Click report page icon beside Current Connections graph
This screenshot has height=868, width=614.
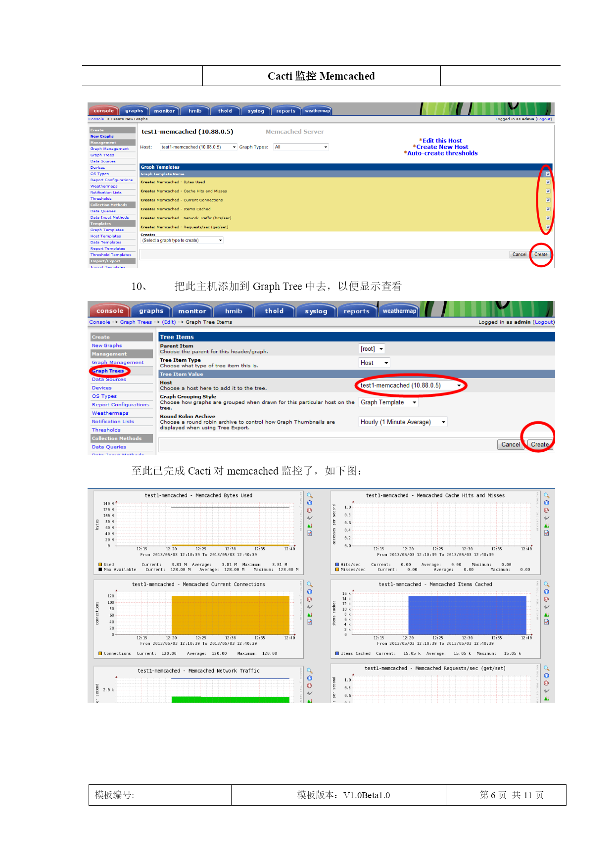(310, 622)
